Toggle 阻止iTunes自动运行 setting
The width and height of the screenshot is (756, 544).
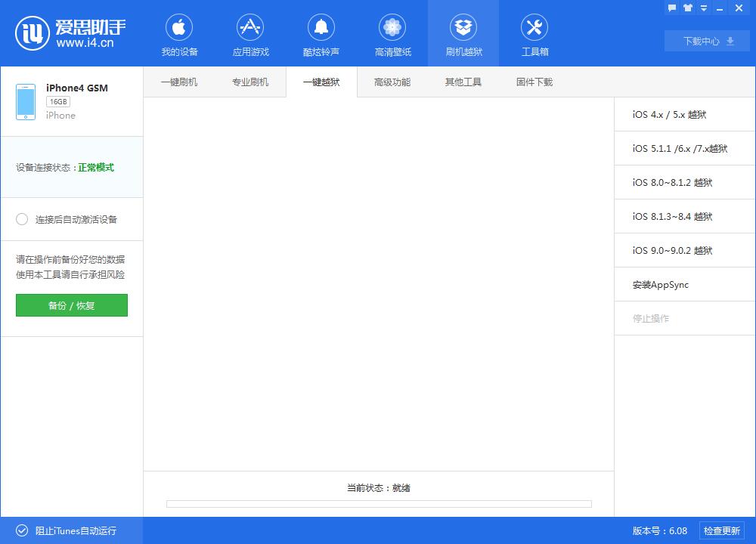tap(23, 530)
